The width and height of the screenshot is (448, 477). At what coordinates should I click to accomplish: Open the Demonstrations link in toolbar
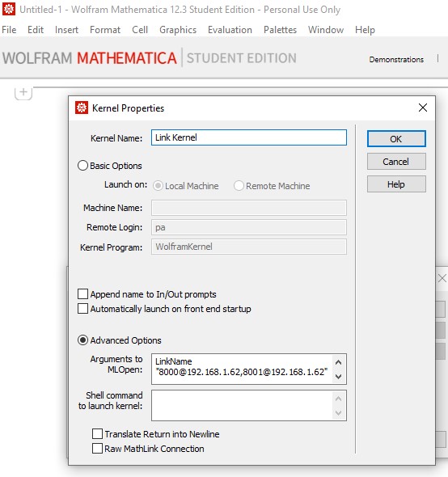tap(396, 59)
